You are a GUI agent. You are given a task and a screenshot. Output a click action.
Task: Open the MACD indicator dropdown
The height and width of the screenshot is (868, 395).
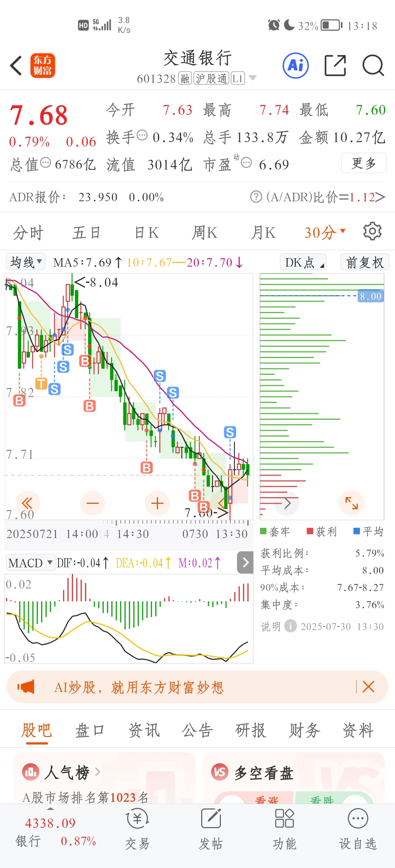coord(30,563)
